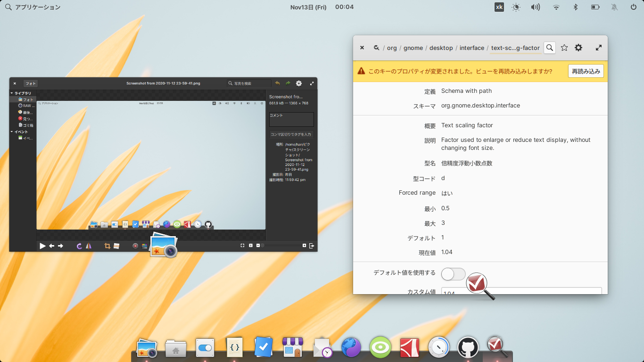Go to next photo with right arrow
644x362 pixels.
[60, 246]
